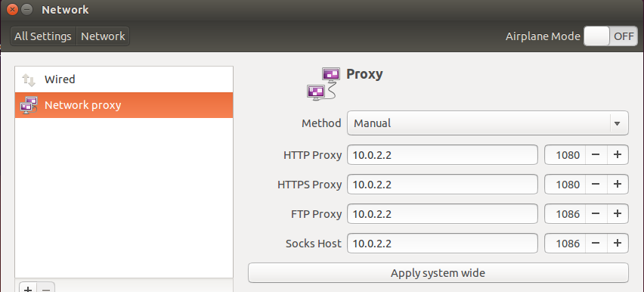Click the Method label

[321, 123]
